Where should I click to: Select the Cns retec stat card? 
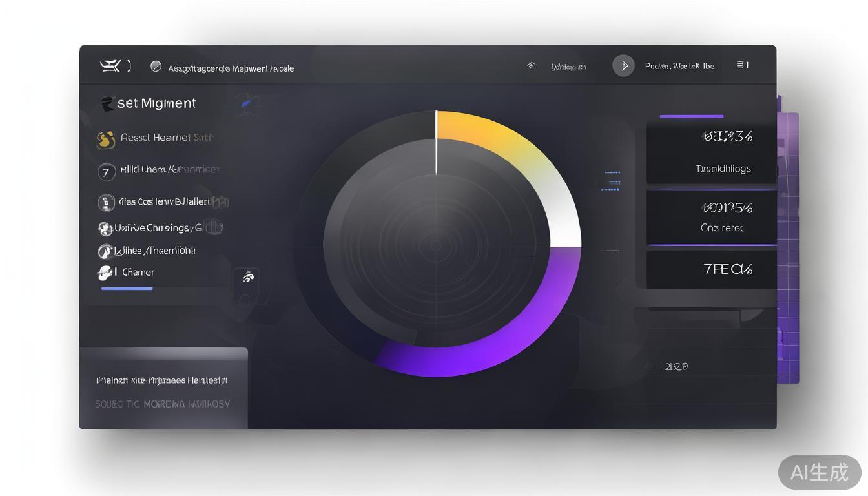pyautogui.click(x=711, y=217)
